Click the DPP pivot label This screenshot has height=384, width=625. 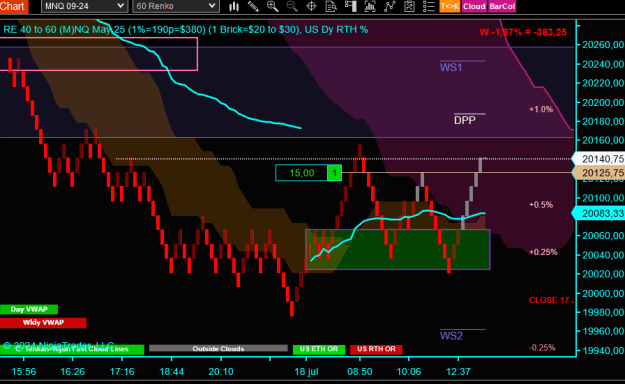(x=465, y=120)
